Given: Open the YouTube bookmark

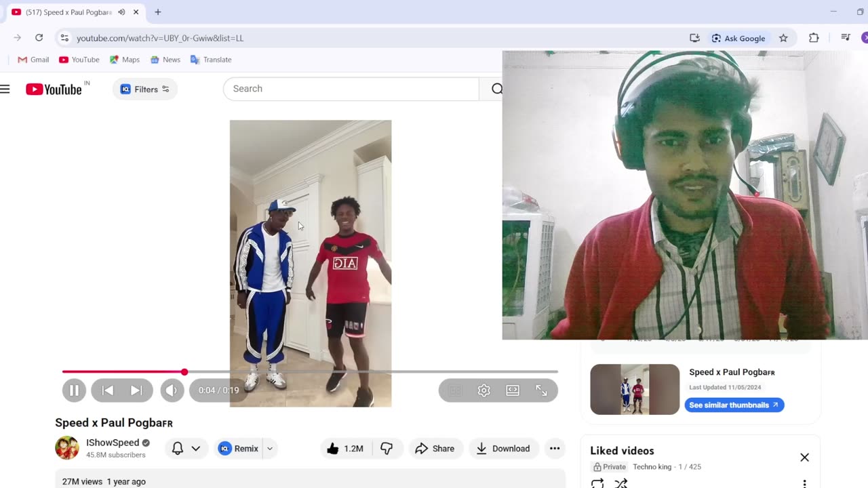Looking at the screenshot, I should (79, 60).
